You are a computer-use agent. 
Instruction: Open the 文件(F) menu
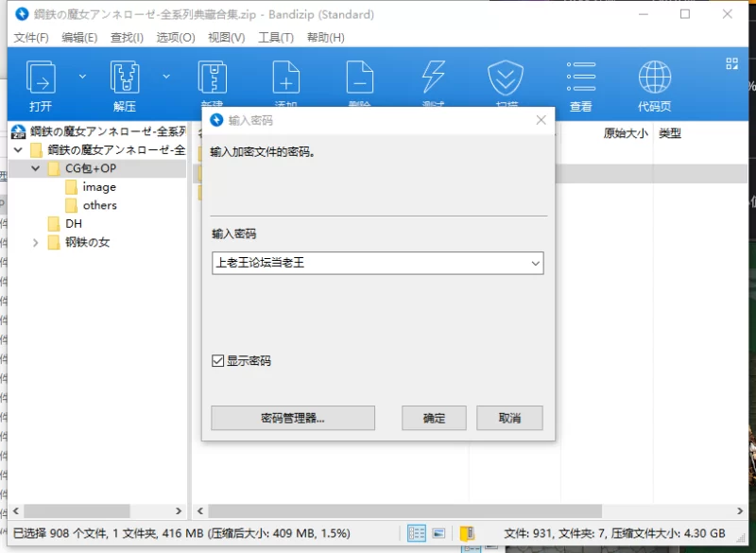[31, 38]
